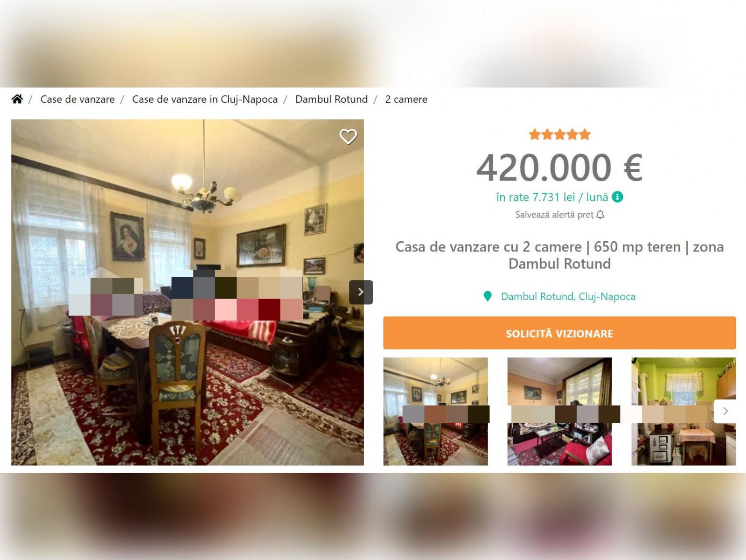Show next photo with main image arrow

(361, 292)
